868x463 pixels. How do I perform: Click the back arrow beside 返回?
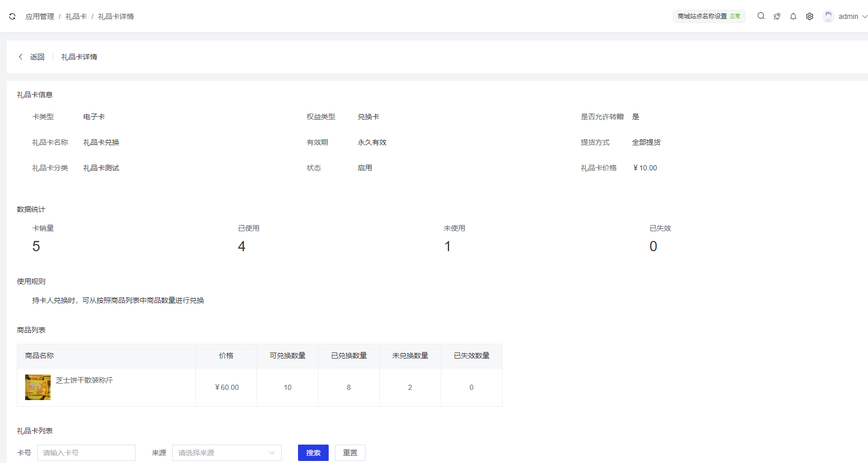pyautogui.click(x=20, y=57)
